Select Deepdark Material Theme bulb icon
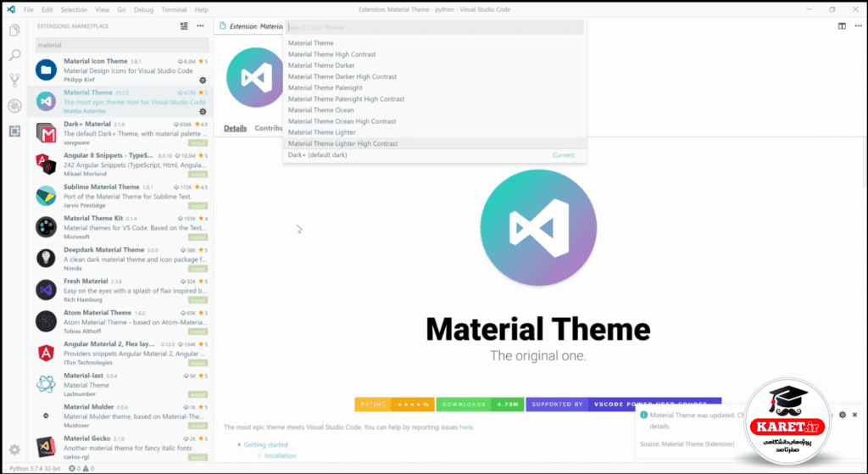 point(46,259)
